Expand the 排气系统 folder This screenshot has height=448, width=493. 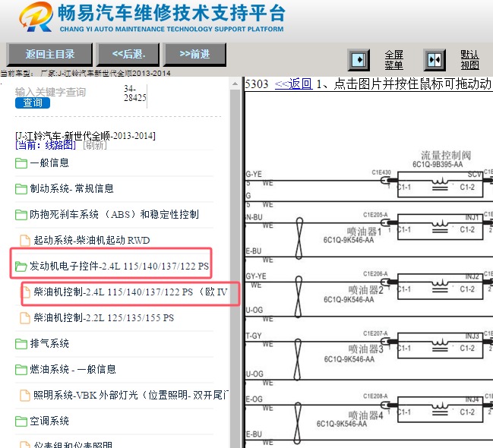pyautogui.click(x=49, y=343)
